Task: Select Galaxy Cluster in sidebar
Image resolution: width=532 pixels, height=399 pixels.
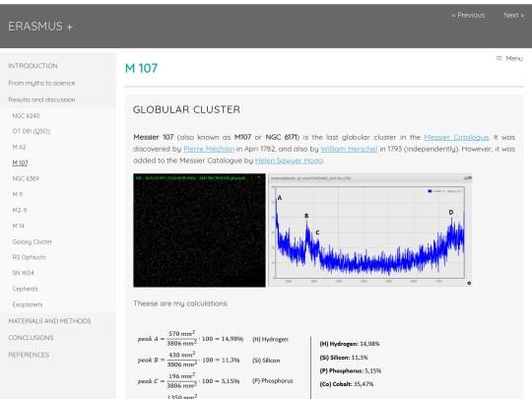Action: [33, 242]
